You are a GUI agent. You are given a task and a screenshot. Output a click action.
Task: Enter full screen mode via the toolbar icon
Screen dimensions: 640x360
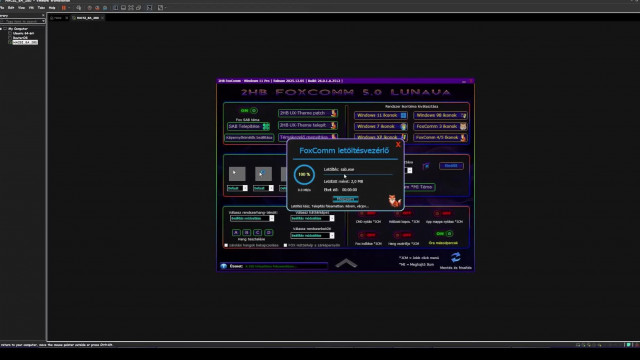(131, 8)
